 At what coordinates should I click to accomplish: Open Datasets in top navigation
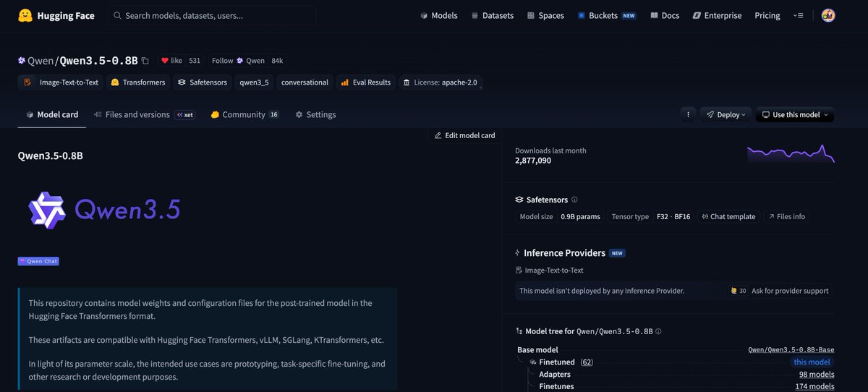(x=492, y=15)
